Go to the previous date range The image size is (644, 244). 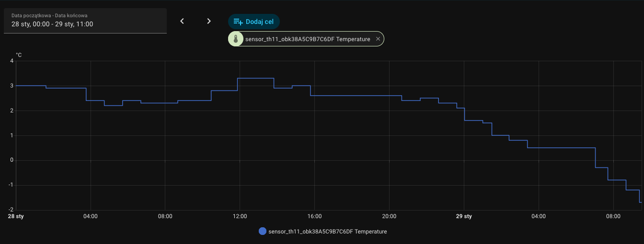coord(182,21)
